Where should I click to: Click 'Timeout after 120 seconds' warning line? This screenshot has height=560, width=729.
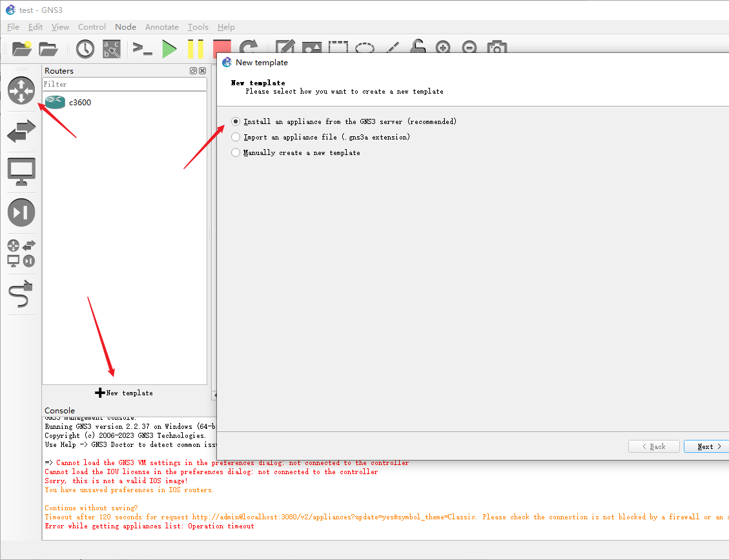tap(387, 517)
